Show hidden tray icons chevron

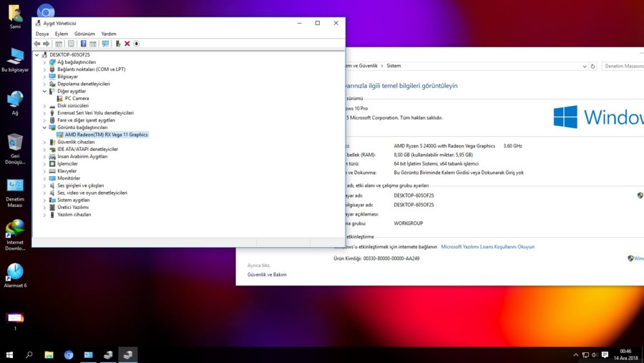point(576,355)
